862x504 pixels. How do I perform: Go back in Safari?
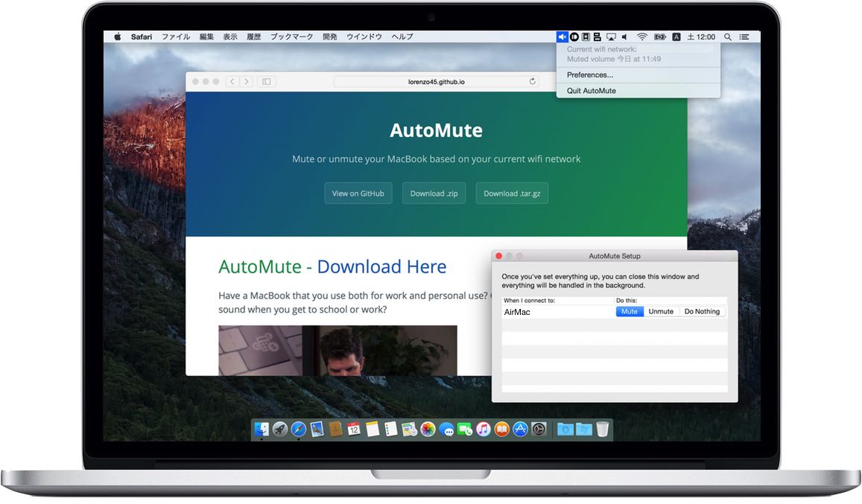click(232, 81)
